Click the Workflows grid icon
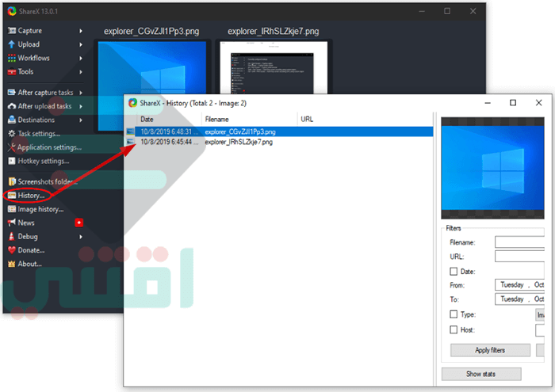Viewport: 555px width, 392px height. 12,58
